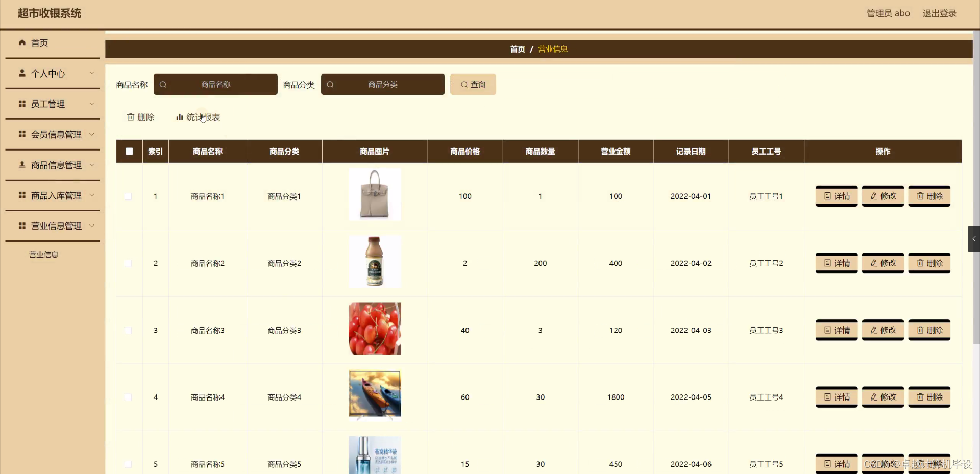Click the trash icon of toolbar 删除

(131, 117)
